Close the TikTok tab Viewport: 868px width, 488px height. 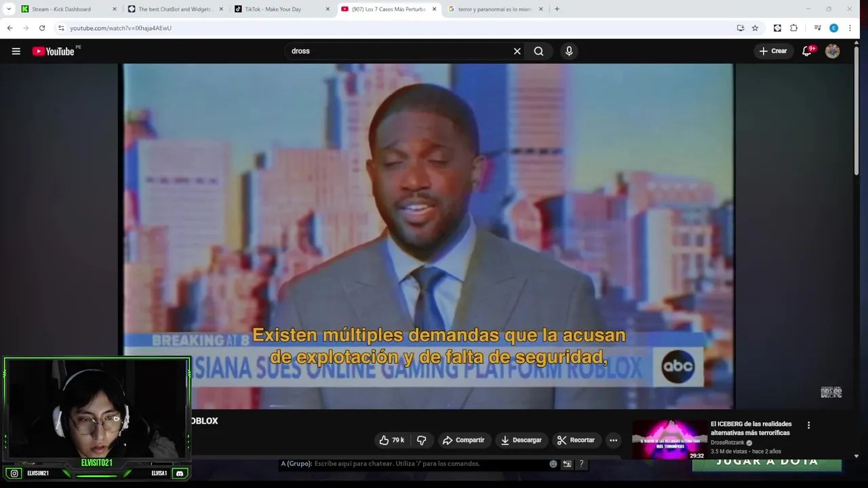coord(328,9)
